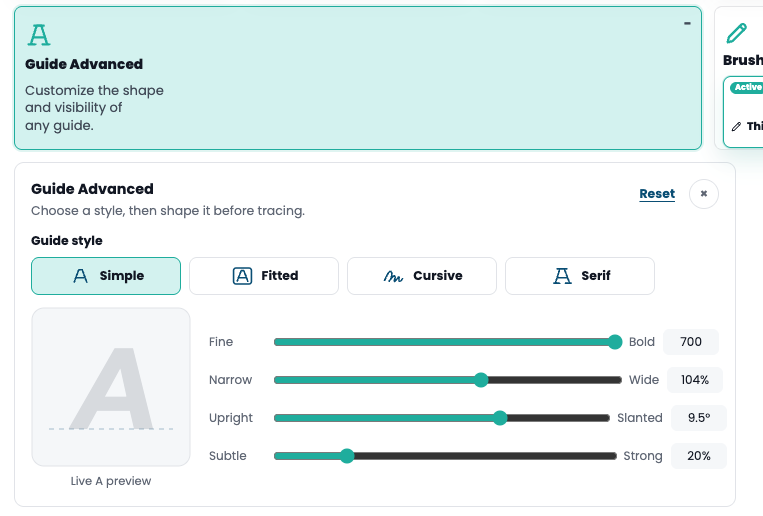Screen dimensions: 763x516
Task: Click the Simple A icon
Action: click(80, 276)
